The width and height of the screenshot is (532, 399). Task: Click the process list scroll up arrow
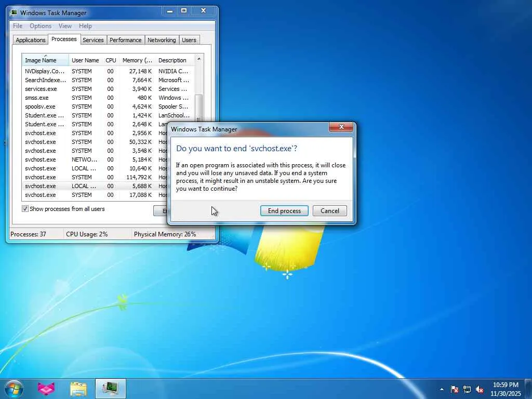coord(199,59)
